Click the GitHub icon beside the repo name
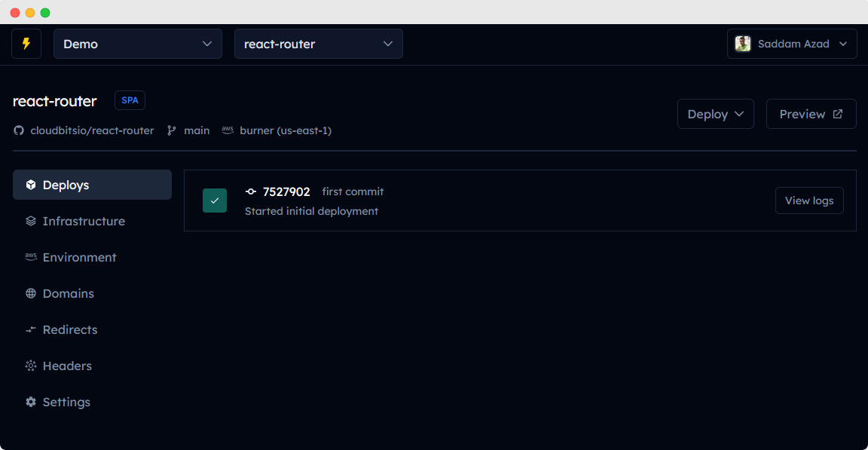Screen dimensions: 868x450 19,130
